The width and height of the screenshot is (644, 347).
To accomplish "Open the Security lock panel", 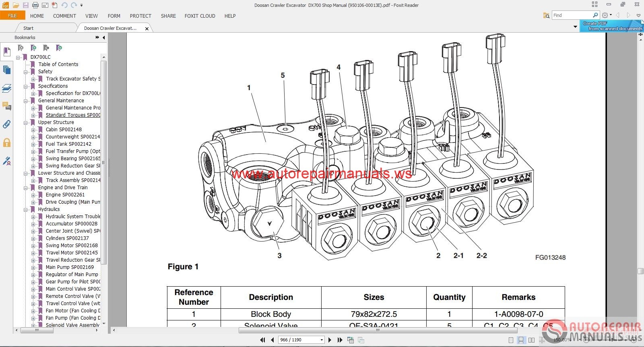I will (x=6, y=143).
